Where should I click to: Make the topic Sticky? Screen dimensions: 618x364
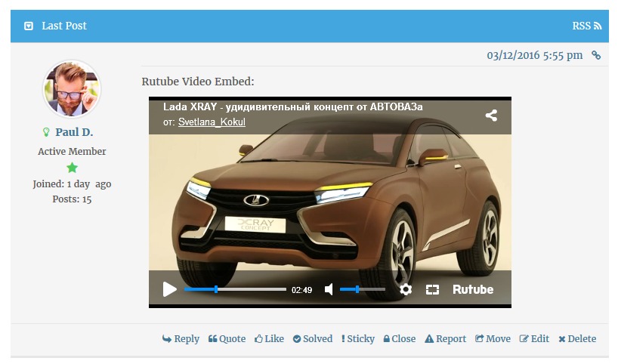pyautogui.click(x=358, y=339)
